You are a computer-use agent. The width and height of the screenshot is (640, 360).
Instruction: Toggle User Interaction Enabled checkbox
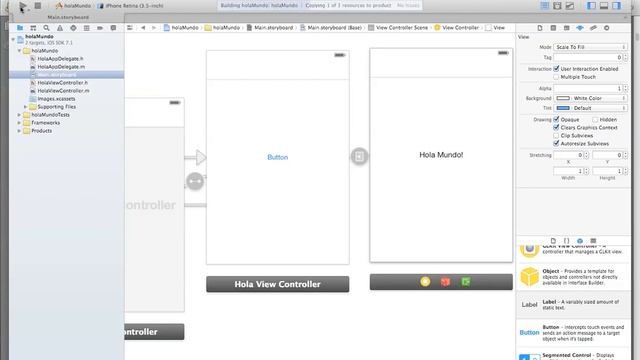556,69
